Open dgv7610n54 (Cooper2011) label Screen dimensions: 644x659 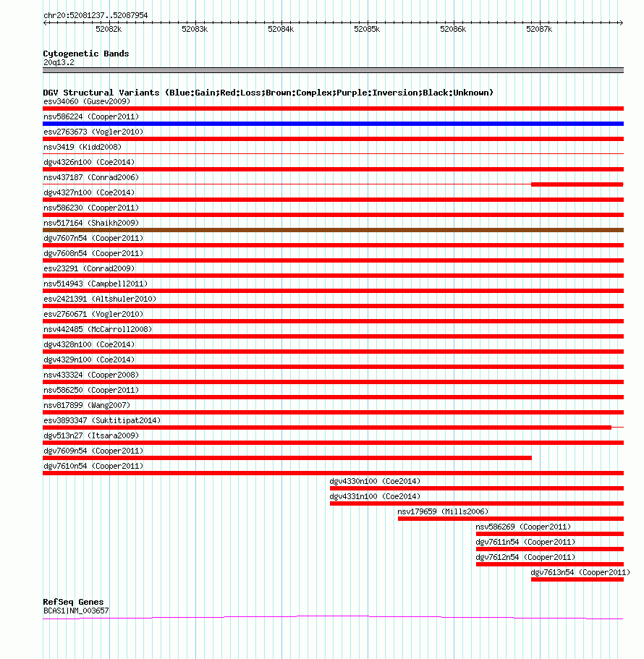pyautogui.click(x=93, y=466)
